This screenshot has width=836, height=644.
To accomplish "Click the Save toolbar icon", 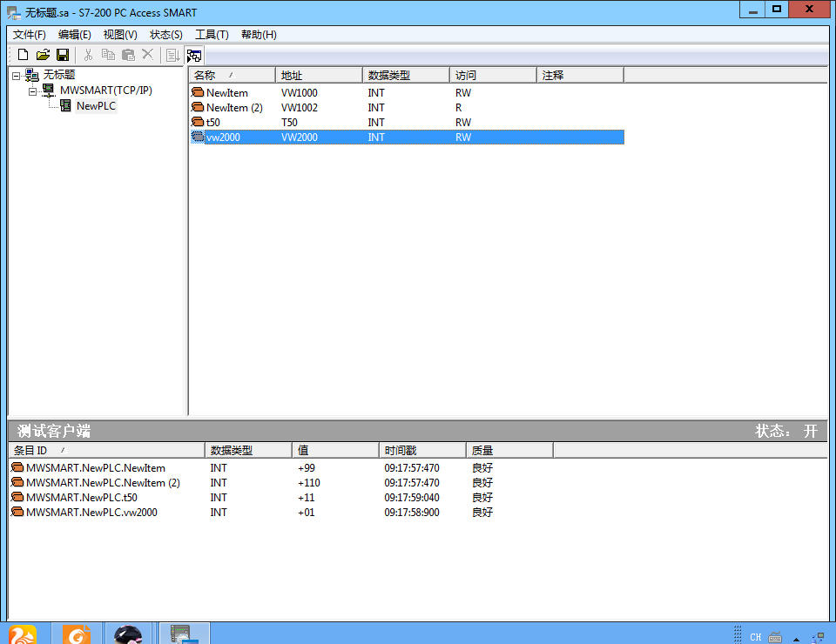I will coord(63,55).
